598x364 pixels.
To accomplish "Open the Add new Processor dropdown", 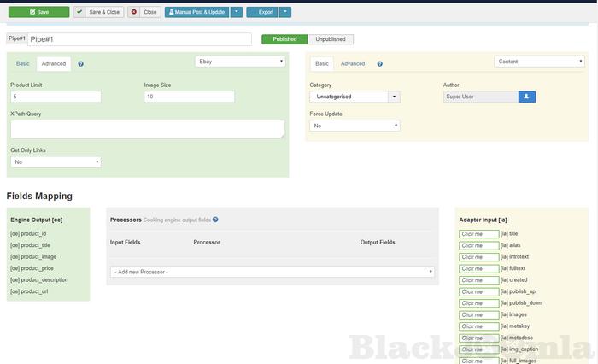I will click(x=273, y=272).
